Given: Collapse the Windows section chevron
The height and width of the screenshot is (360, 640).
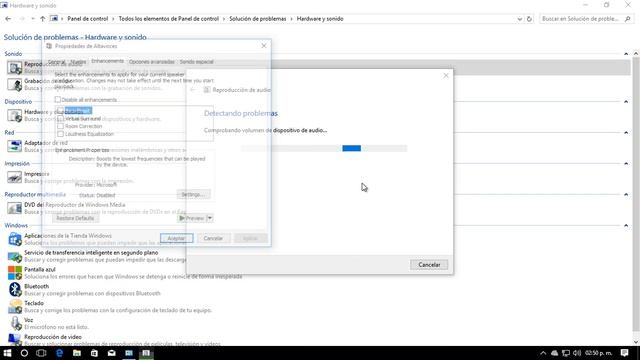Looking at the screenshot, I should click(x=626, y=225).
